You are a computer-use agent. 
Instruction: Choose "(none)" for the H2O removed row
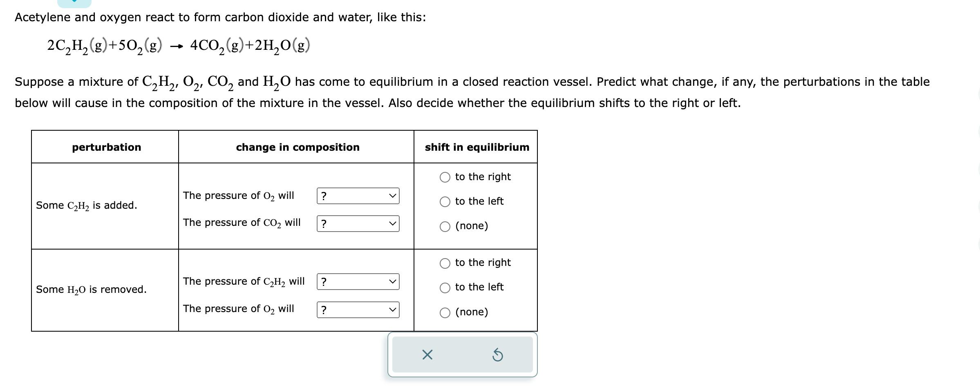point(445,312)
